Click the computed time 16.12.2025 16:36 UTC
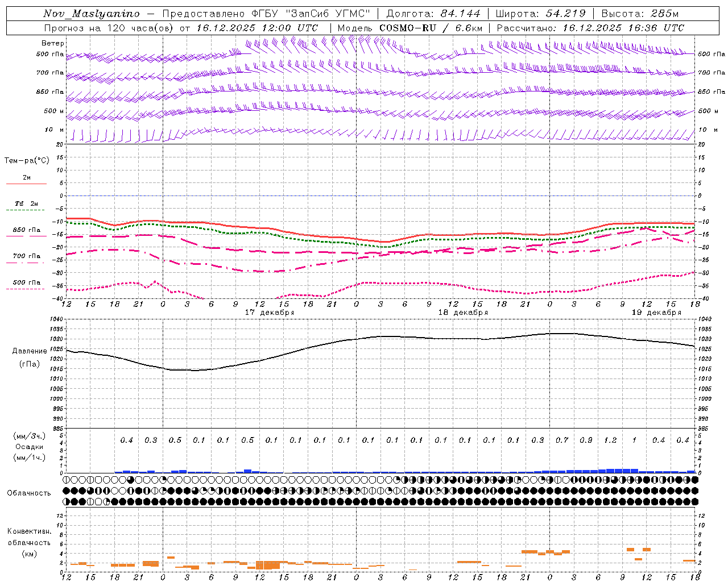728x582 pixels. [623, 28]
